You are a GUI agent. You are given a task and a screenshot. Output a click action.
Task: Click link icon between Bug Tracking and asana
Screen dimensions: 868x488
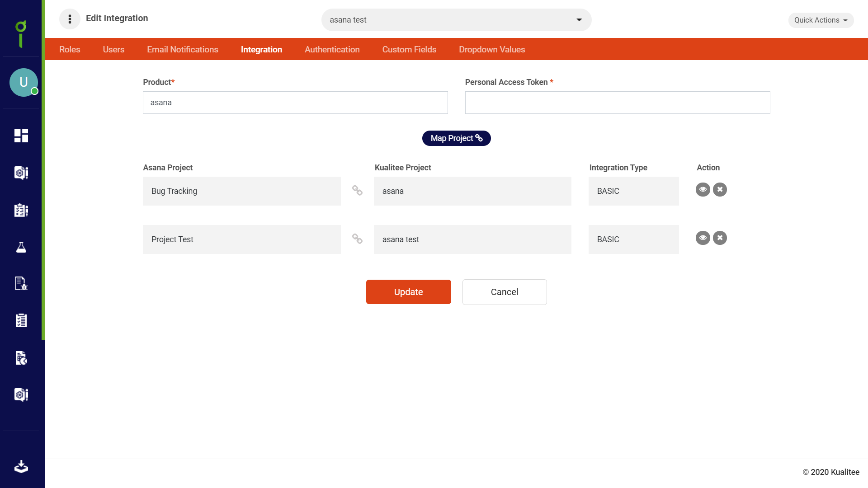click(x=357, y=191)
